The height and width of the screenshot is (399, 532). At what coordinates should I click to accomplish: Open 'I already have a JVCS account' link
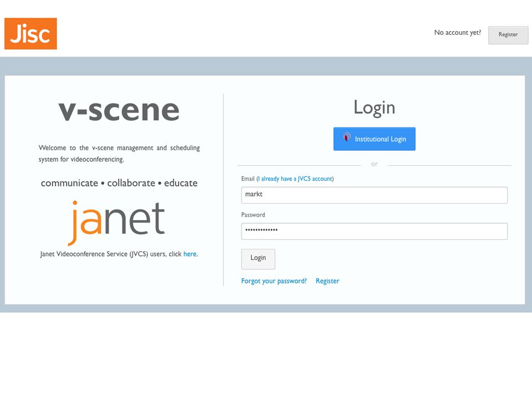click(295, 179)
